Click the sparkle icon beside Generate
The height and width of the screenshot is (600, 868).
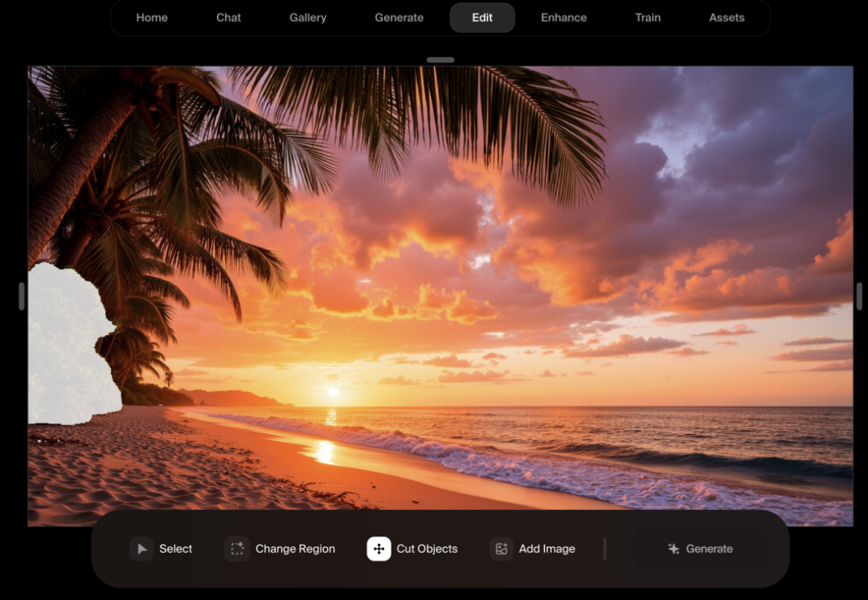674,549
